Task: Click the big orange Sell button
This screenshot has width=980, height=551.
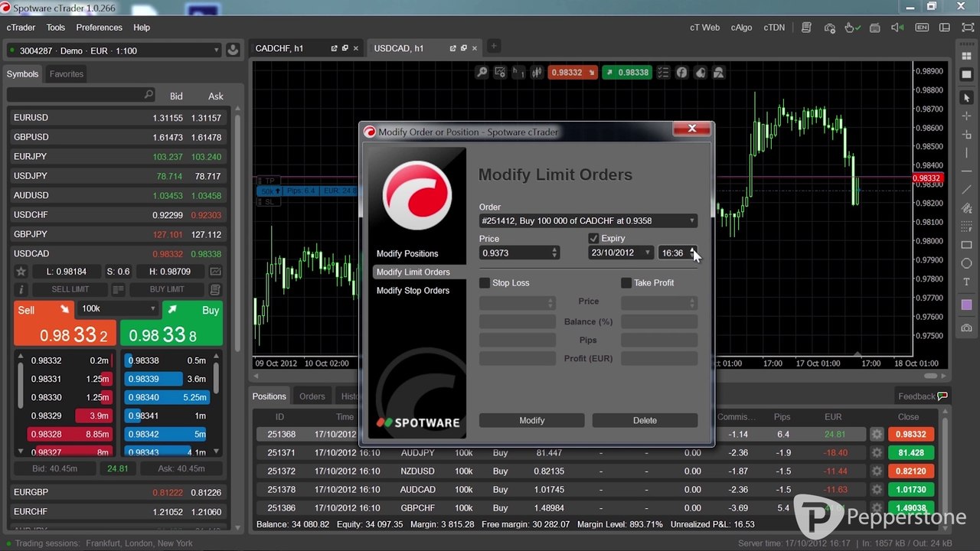Action: (65, 323)
